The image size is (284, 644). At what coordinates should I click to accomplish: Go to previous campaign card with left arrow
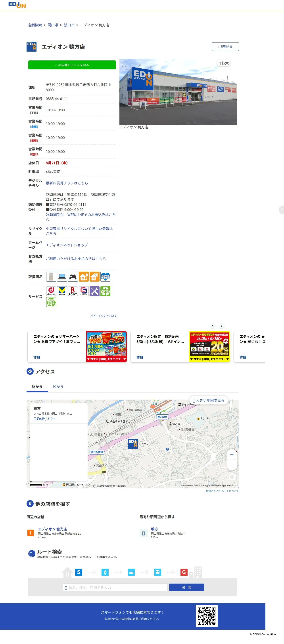tap(213, 326)
